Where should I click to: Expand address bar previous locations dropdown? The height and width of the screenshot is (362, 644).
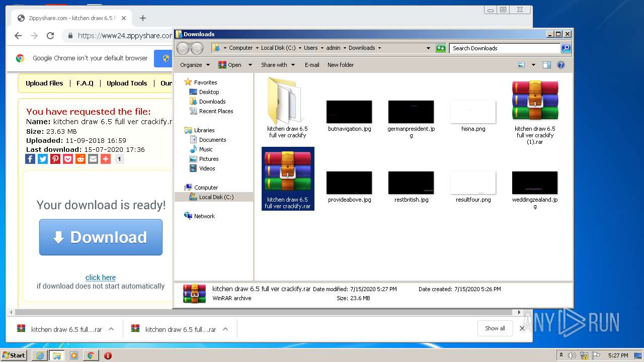click(428, 48)
